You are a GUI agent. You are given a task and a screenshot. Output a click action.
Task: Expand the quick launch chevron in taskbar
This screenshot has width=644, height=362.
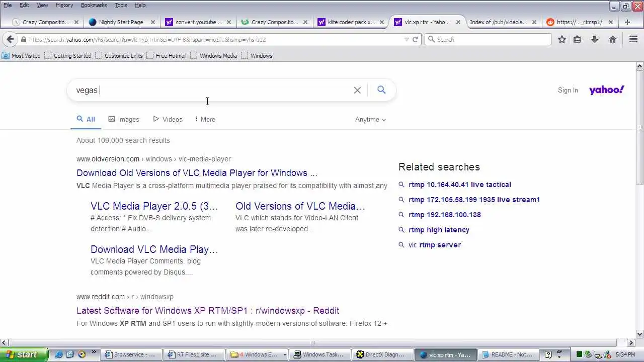pos(94,353)
